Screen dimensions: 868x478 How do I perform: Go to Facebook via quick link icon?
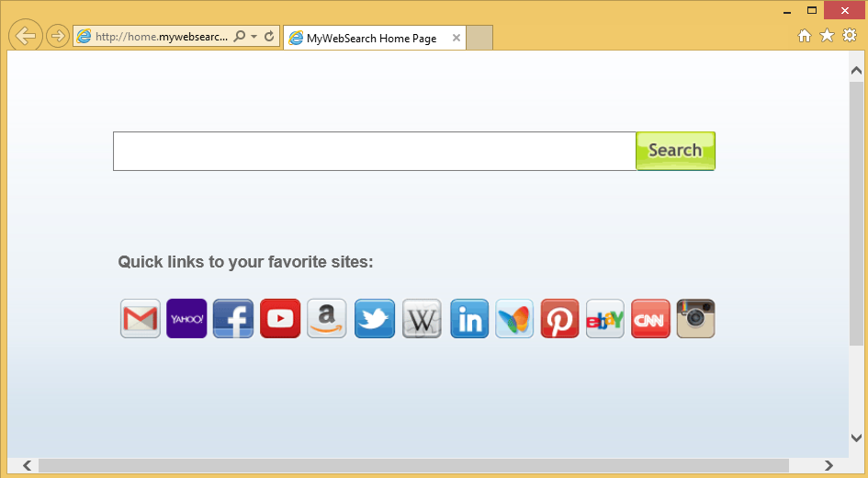click(233, 319)
